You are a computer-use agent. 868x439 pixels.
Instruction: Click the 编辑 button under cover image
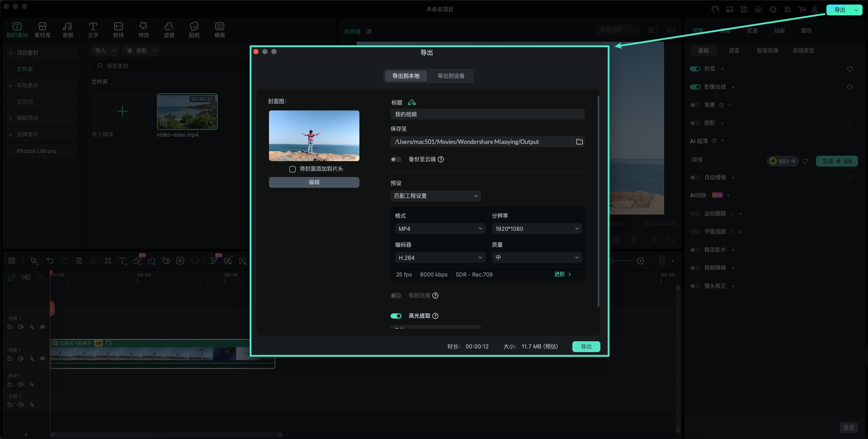tap(314, 182)
